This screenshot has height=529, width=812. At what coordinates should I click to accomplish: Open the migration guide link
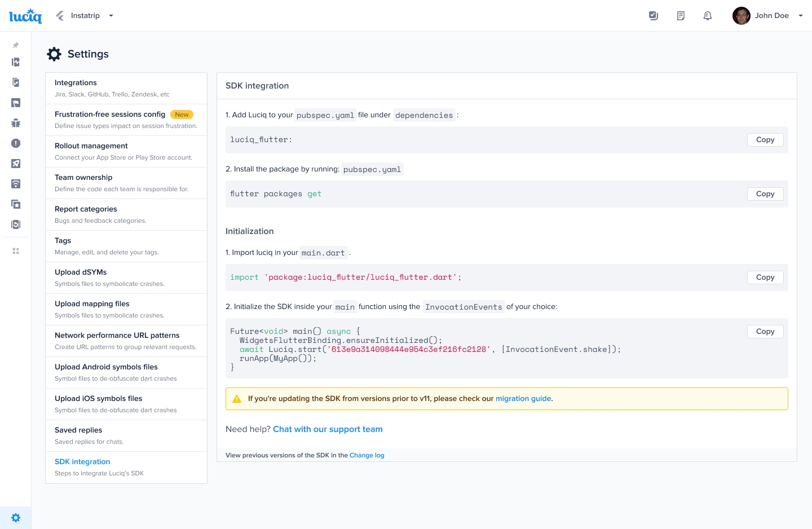point(523,399)
